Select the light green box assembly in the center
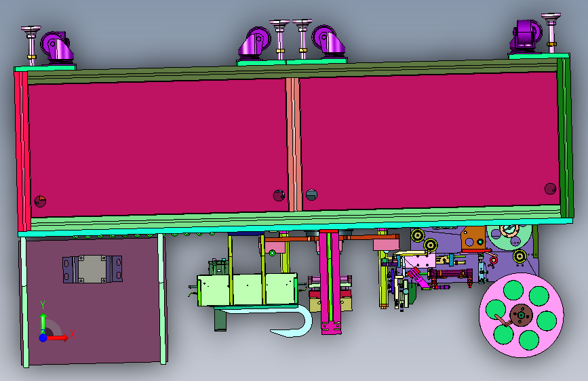The height and width of the screenshot is (381, 588). point(248,289)
